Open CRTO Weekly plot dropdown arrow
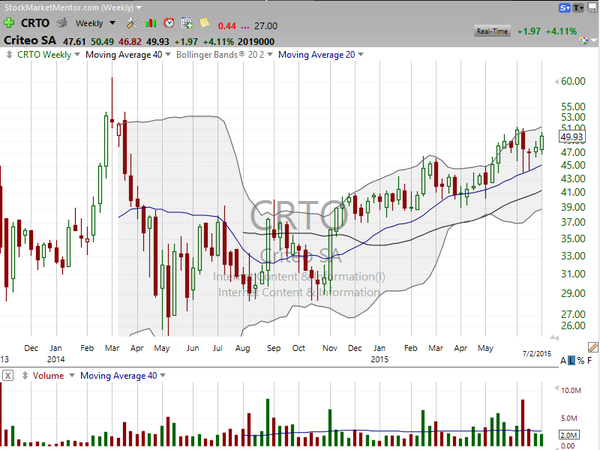Viewport: 600px width, 450px height. pos(77,55)
